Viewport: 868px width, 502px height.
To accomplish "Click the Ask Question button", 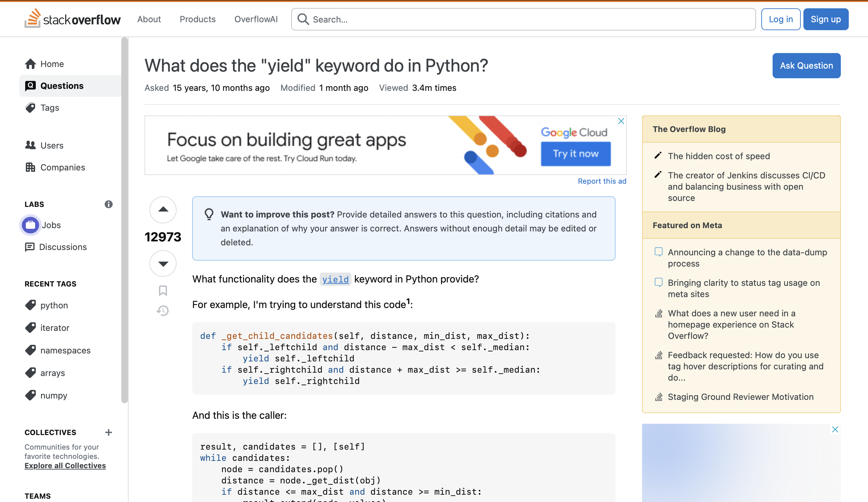I will 806,66.
